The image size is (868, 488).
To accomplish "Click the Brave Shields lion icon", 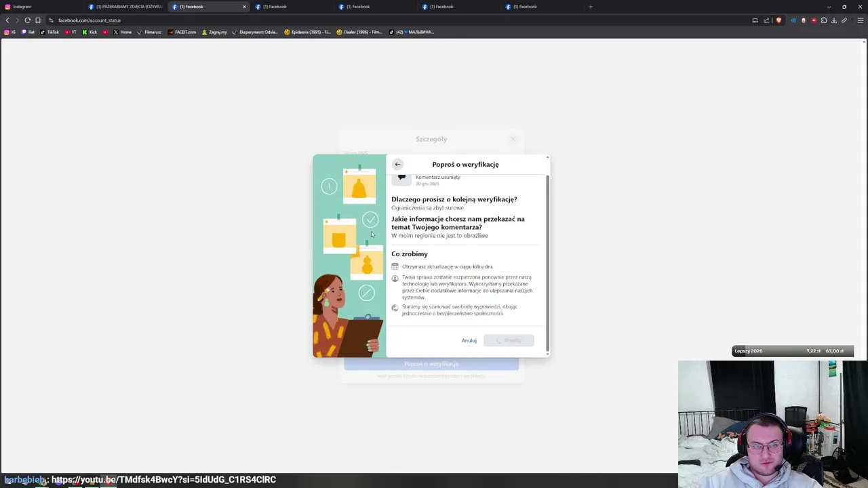I will coord(778,20).
